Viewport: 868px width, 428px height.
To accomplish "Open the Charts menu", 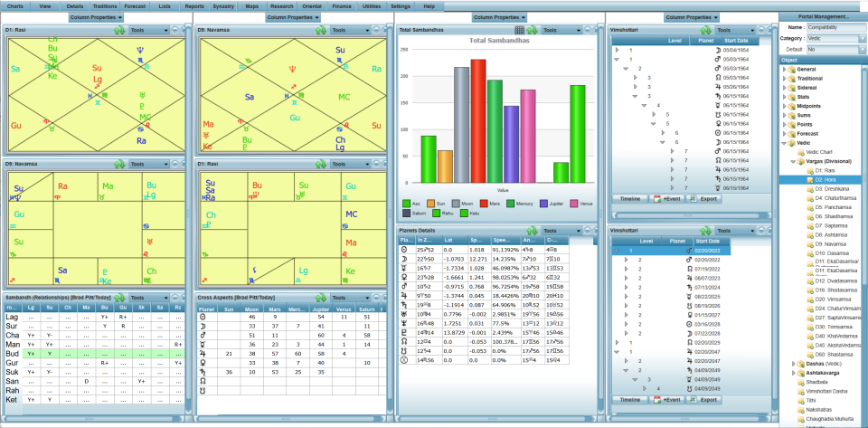I will pos(15,6).
